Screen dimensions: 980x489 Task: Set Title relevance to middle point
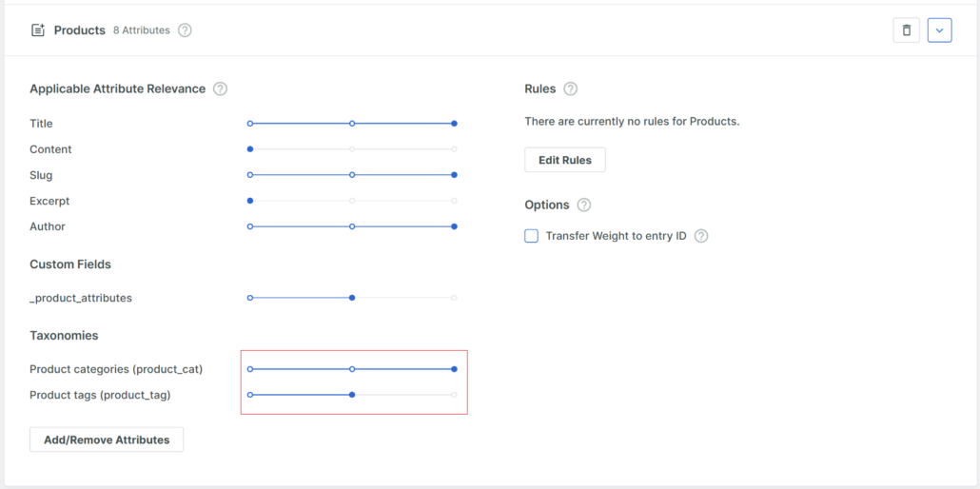352,124
